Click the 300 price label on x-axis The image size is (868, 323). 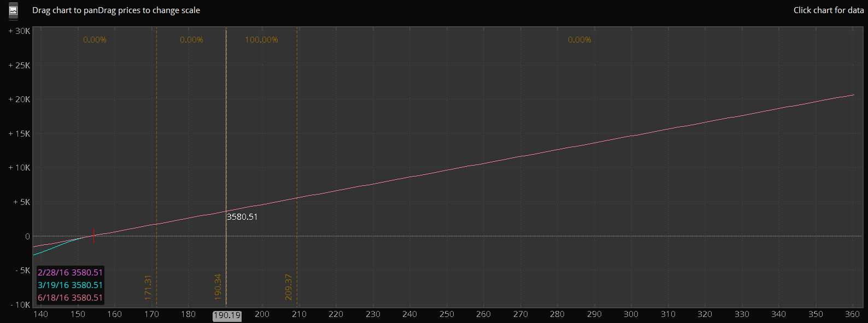[631, 314]
